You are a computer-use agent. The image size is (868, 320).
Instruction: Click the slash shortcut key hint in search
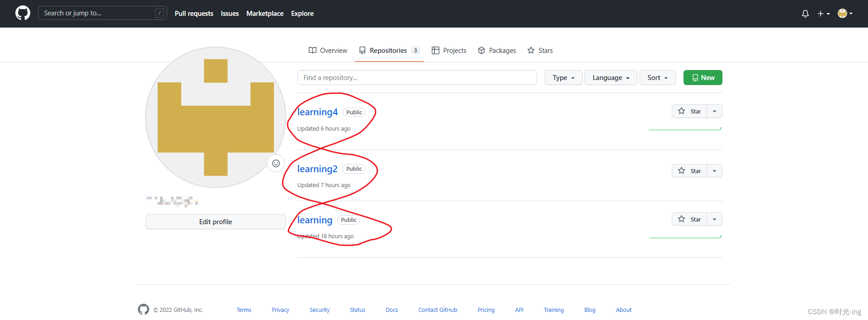click(159, 13)
